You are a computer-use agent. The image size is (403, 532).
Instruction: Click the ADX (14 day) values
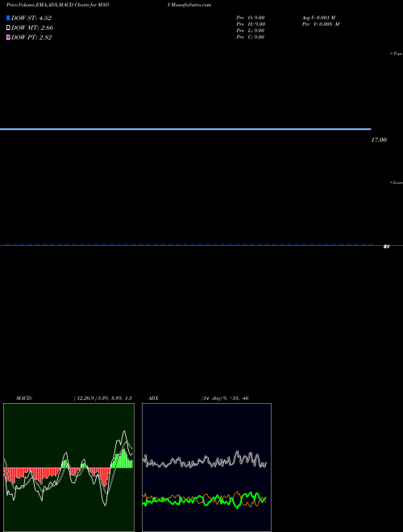point(225,398)
